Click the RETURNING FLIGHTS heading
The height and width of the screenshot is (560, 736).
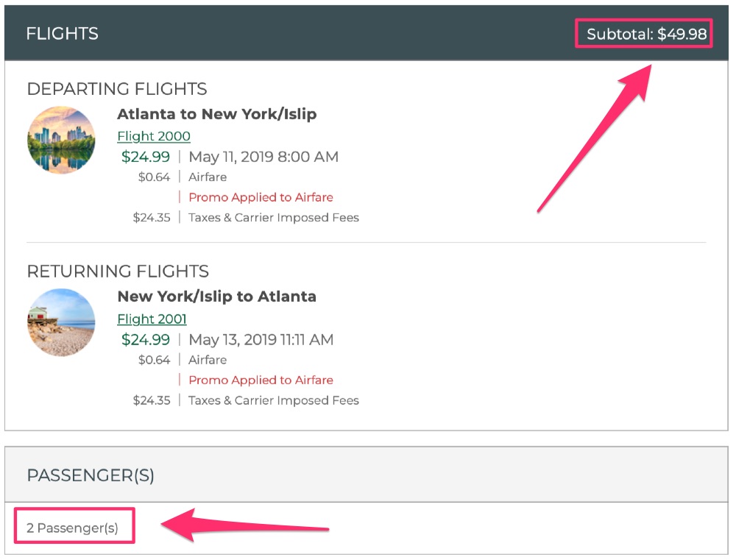point(118,272)
